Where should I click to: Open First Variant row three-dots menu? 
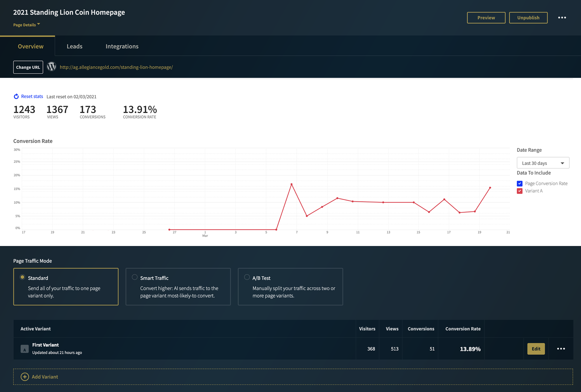pos(561,349)
